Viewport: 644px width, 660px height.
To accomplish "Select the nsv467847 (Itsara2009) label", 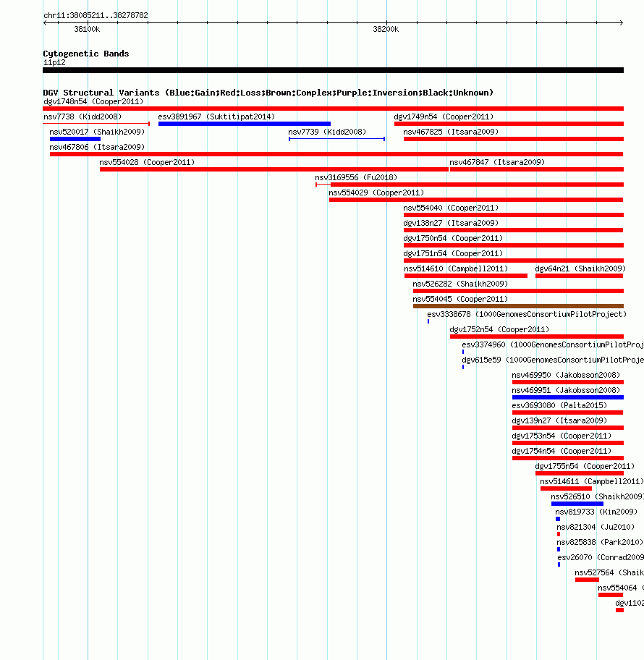I will 497,162.
